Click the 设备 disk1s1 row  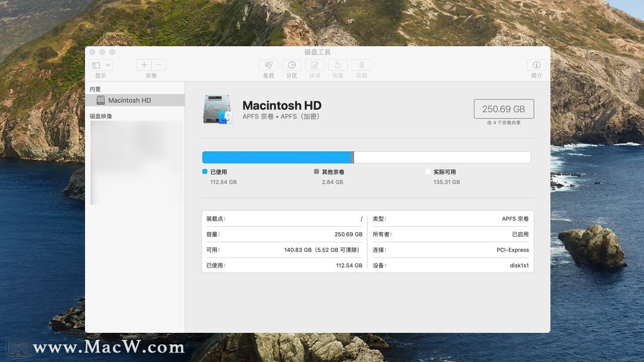click(x=451, y=265)
